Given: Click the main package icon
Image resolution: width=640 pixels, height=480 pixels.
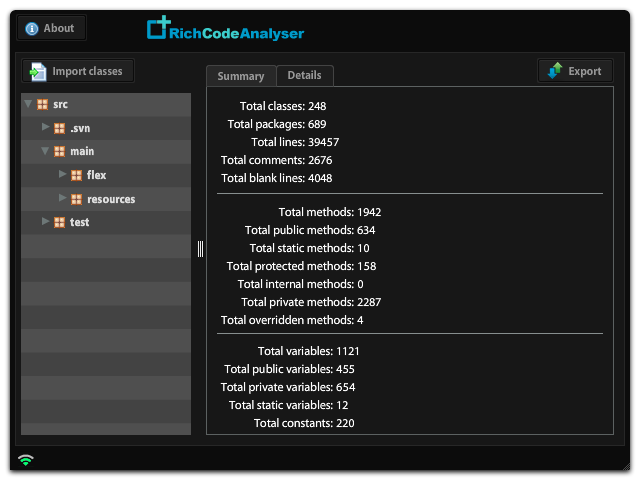Looking at the screenshot, I should click(x=59, y=152).
